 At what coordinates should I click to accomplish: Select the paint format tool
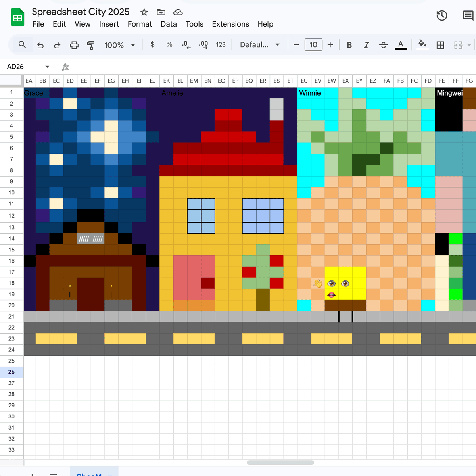[91, 45]
